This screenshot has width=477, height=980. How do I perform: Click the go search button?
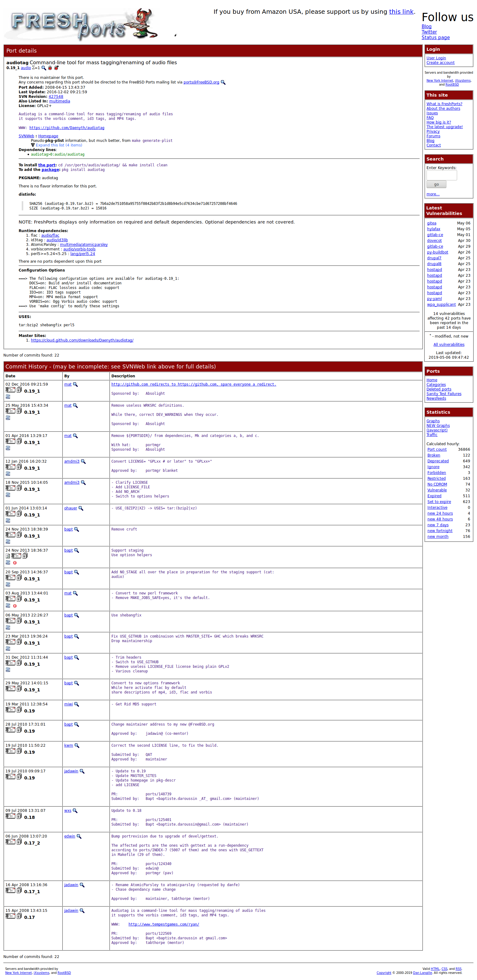[436, 184]
